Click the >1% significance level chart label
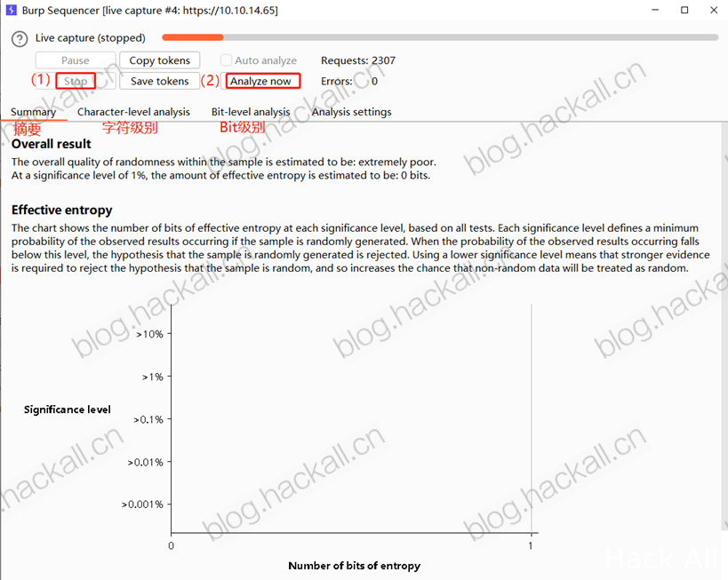The image size is (728, 580). click(153, 377)
